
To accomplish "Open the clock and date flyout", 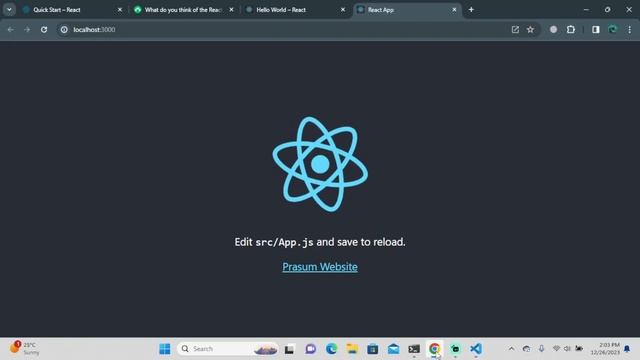I will 605,349.
